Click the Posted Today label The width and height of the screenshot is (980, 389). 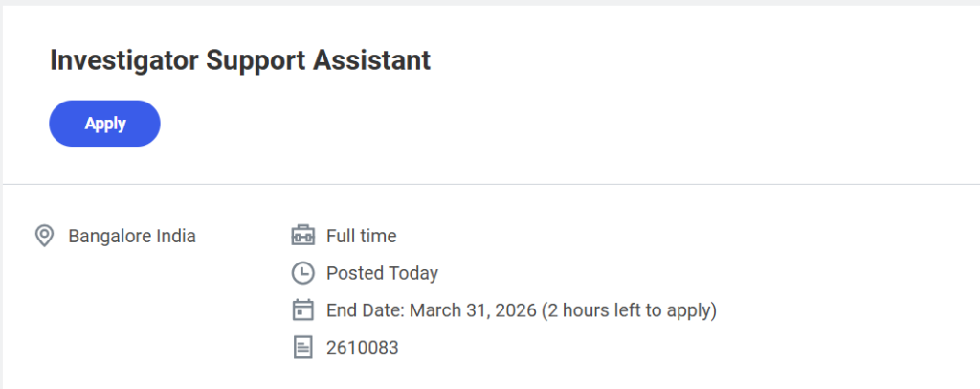382,273
